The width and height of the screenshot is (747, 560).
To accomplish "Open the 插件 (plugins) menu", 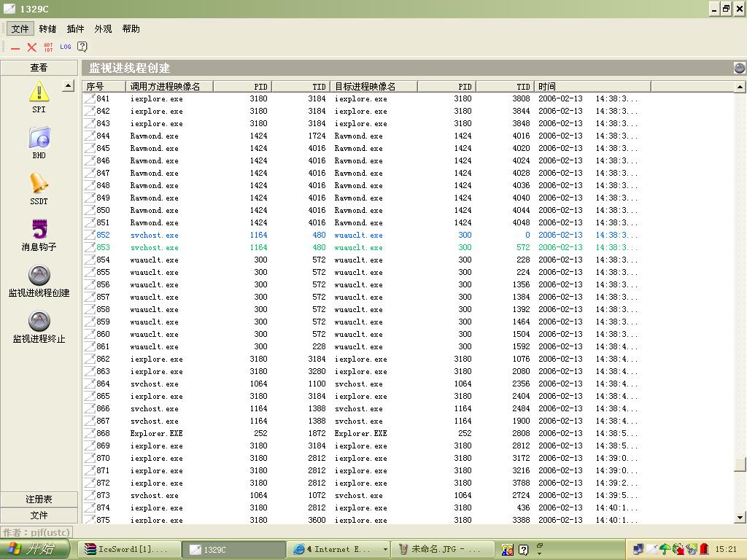I will point(75,29).
